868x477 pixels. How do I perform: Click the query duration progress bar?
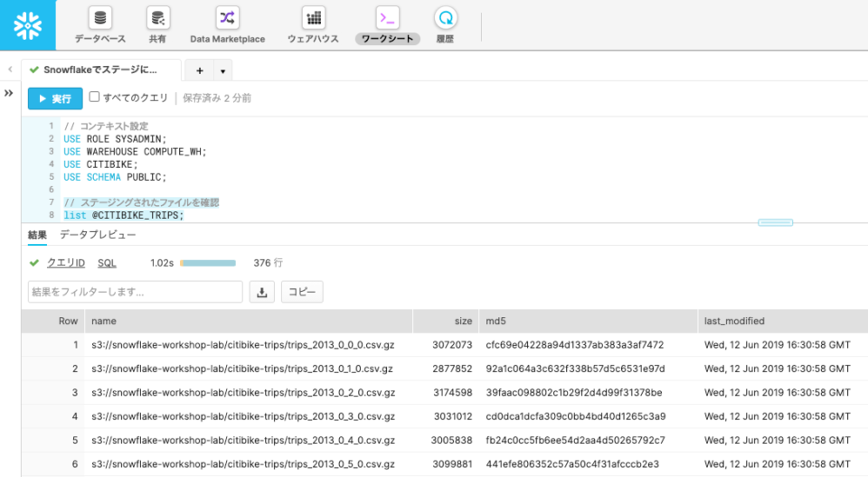208,263
